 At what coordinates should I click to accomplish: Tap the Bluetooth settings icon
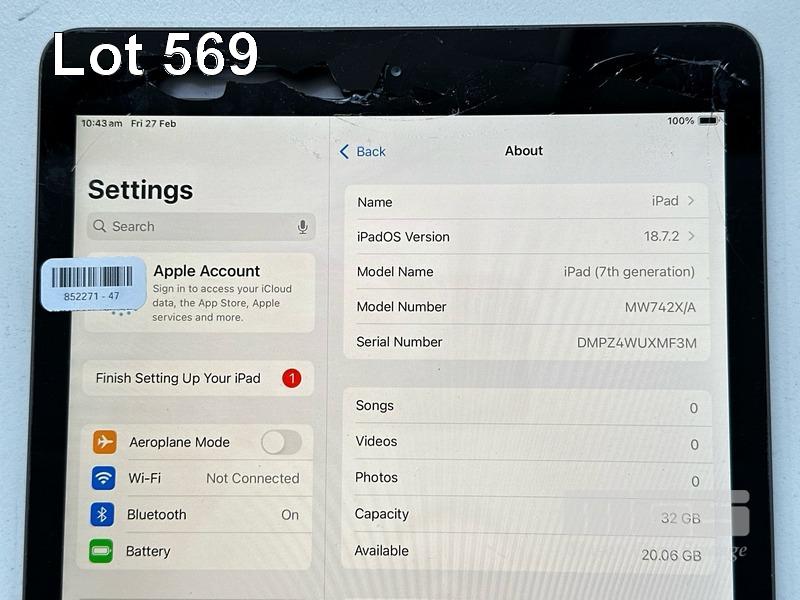102,514
